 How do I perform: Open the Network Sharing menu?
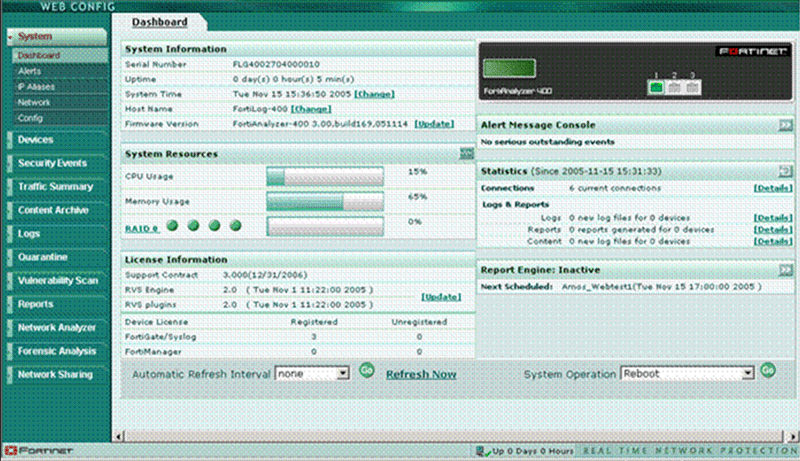coord(57,374)
